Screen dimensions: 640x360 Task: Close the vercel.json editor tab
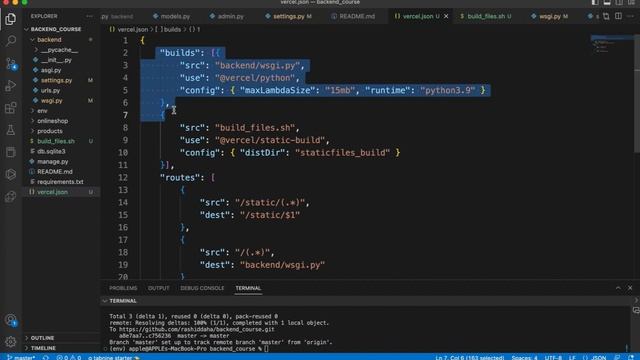click(x=446, y=16)
